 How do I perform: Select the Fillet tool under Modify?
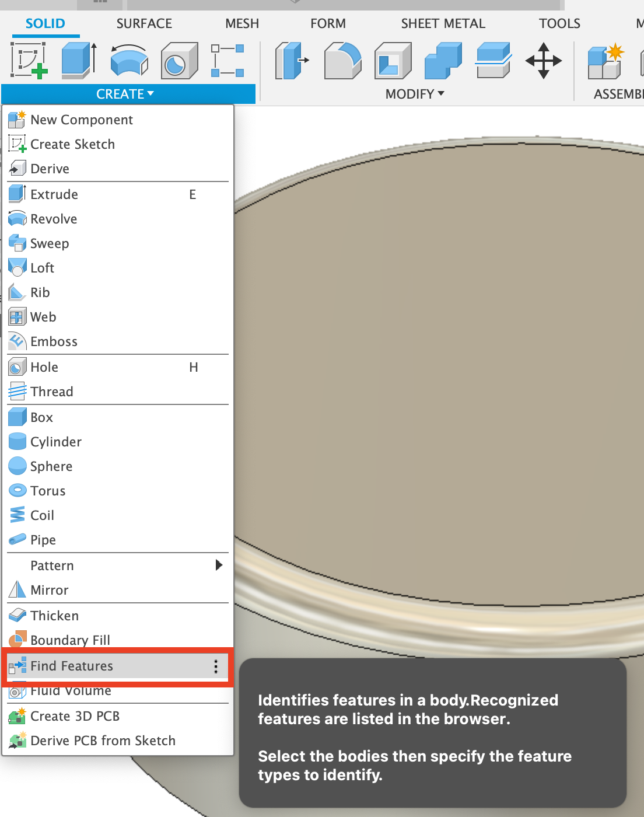tap(342, 60)
